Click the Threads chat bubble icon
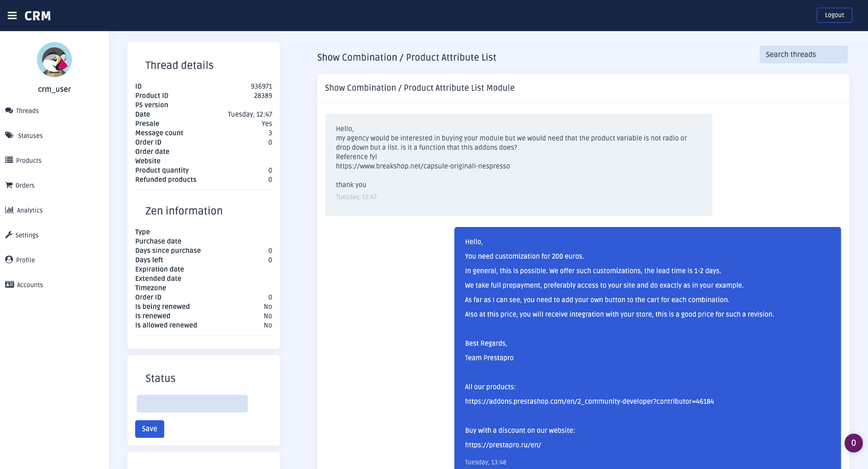The image size is (868, 469). tap(9, 110)
